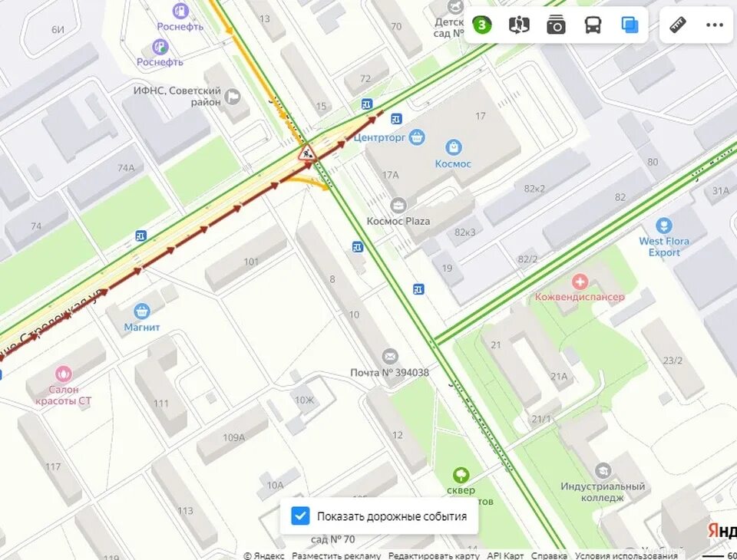The image size is (737, 560).
Task: Open the Космос shopping marker
Action: tap(453, 147)
